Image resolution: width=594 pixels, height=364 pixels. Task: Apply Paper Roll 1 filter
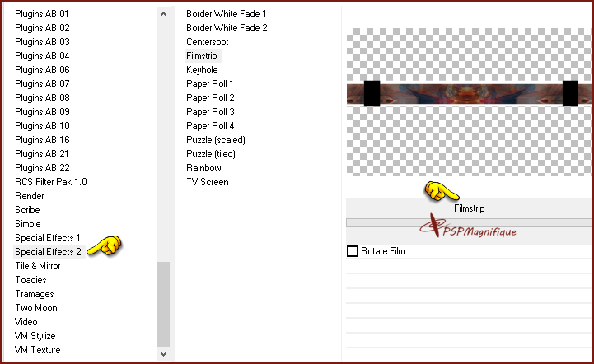pos(209,84)
